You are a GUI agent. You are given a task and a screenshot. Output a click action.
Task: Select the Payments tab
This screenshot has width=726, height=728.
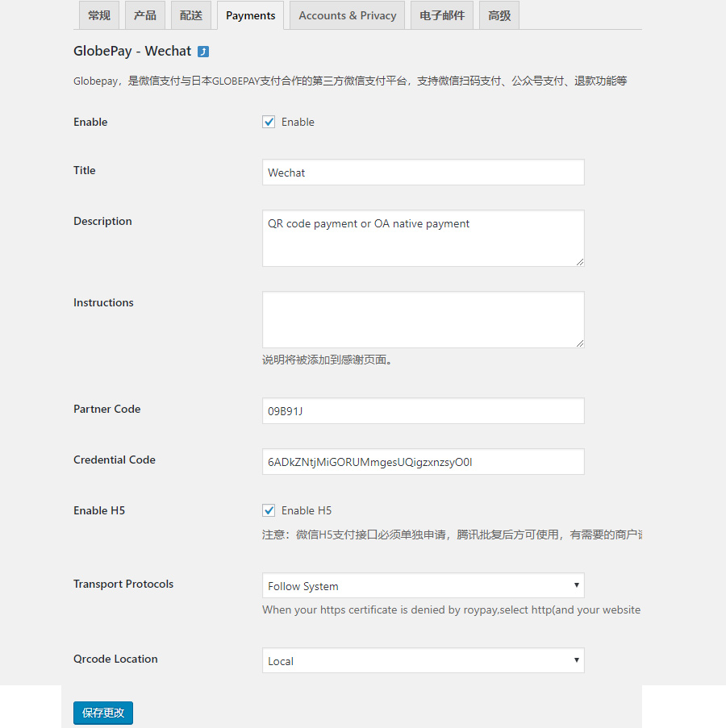coord(250,15)
